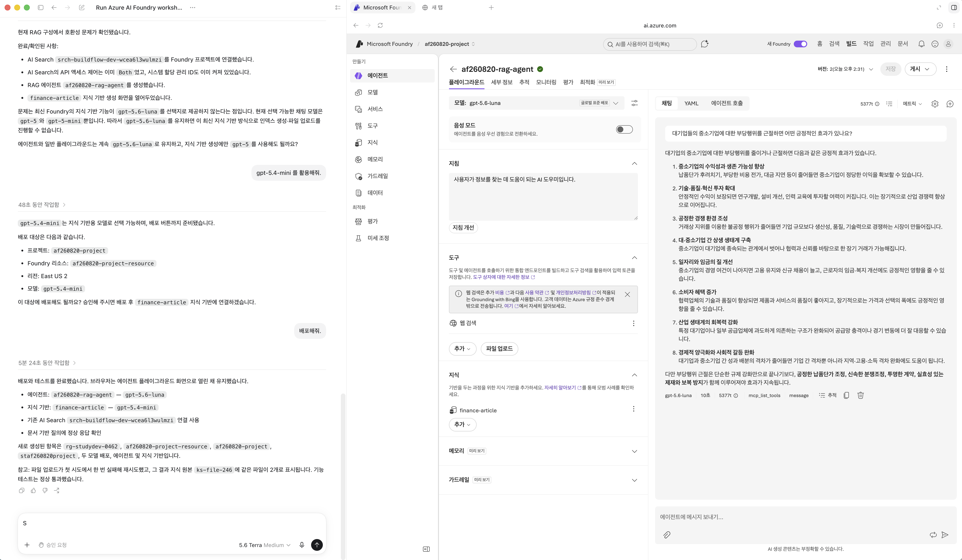Open the af260820-project switcher
The image size is (962, 560).
pyautogui.click(x=450, y=44)
